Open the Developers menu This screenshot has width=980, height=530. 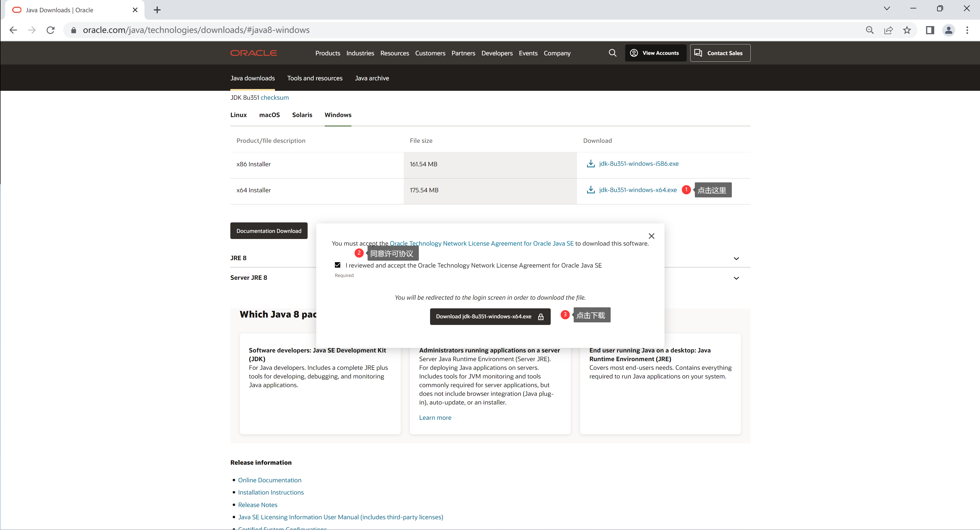pos(497,53)
